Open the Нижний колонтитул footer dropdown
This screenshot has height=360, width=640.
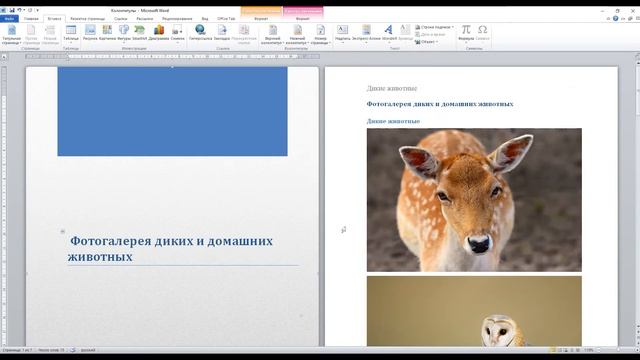click(297, 34)
